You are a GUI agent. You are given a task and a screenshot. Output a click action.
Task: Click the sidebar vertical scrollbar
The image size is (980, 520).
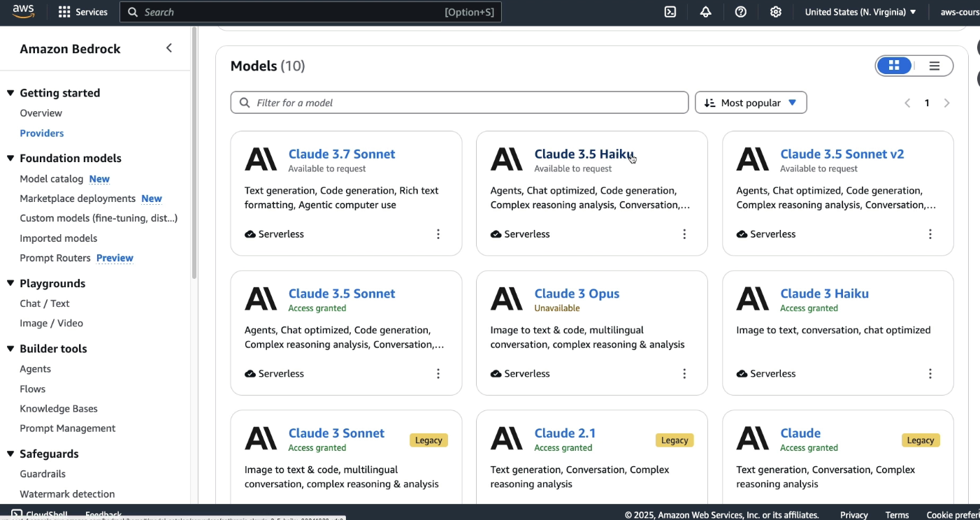[194, 152]
